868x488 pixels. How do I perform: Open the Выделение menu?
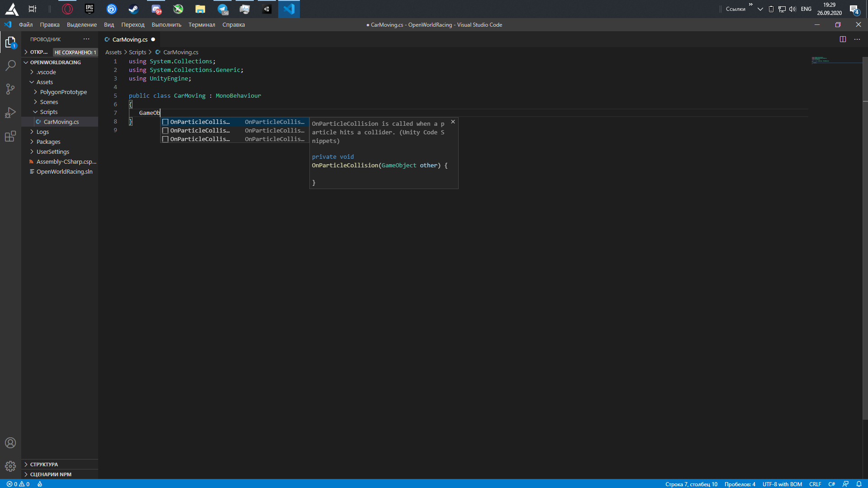pyautogui.click(x=82, y=25)
